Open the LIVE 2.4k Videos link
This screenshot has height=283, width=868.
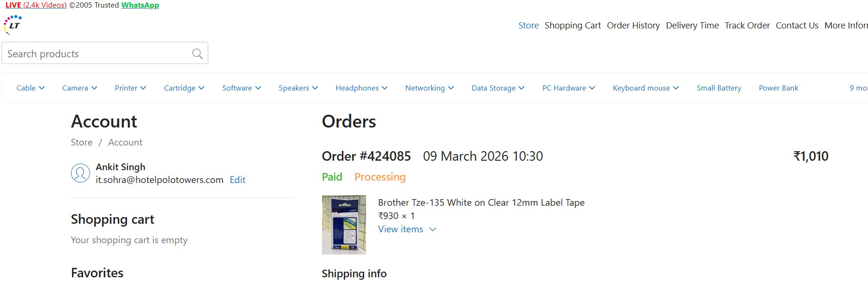coord(36,5)
